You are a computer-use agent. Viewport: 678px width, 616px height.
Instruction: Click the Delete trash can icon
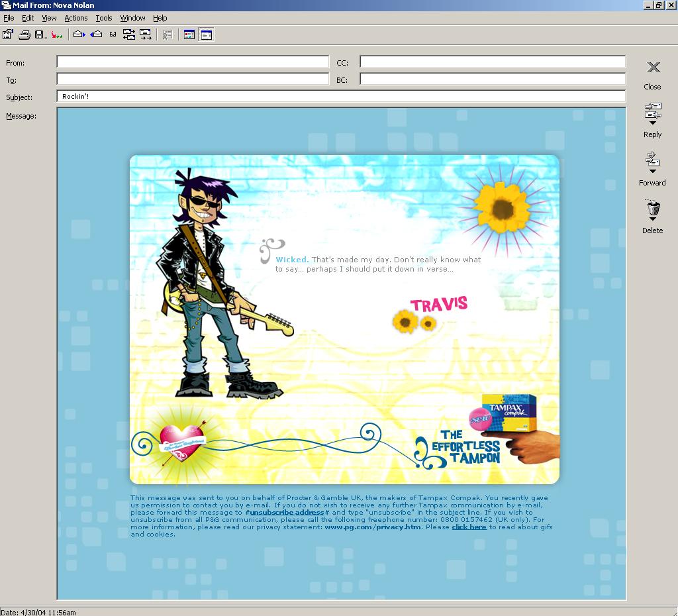point(654,207)
